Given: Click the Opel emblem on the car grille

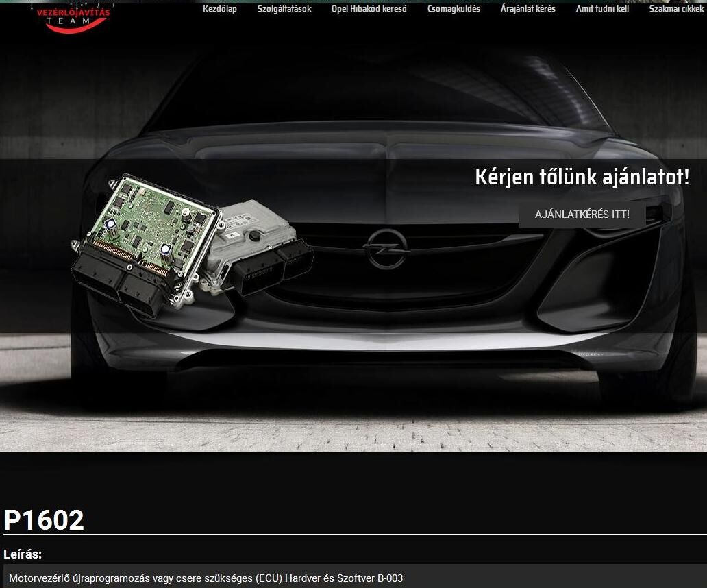Looking at the screenshot, I should [x=387, y=249].
